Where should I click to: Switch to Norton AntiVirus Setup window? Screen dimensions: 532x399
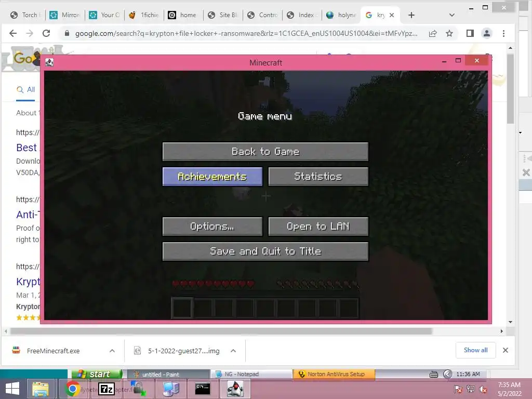pyautogui.click(x=335, y=374)
